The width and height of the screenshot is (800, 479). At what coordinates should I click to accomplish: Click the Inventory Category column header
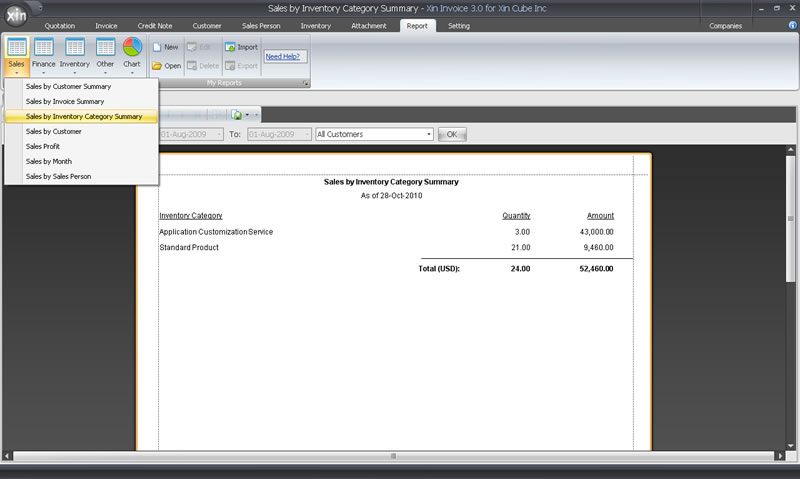(x=191, y=216)
